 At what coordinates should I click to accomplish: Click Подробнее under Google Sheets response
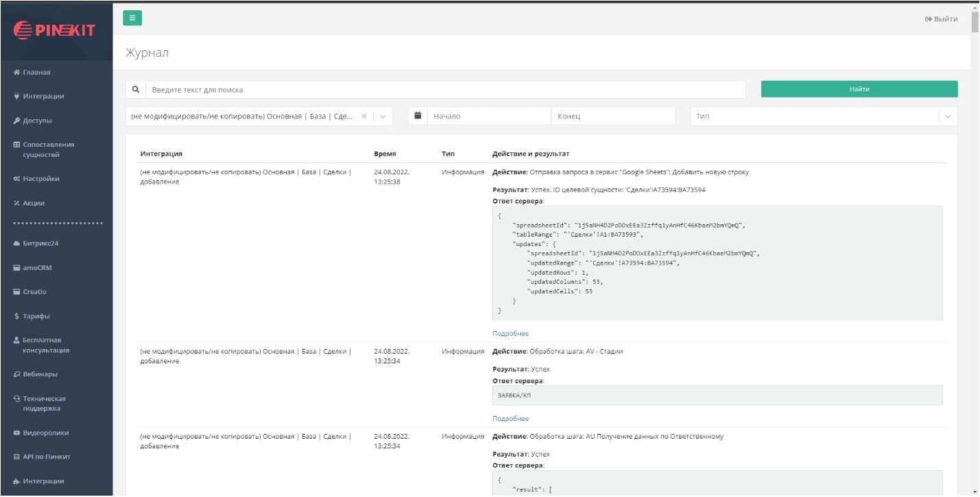pos(510,334)
